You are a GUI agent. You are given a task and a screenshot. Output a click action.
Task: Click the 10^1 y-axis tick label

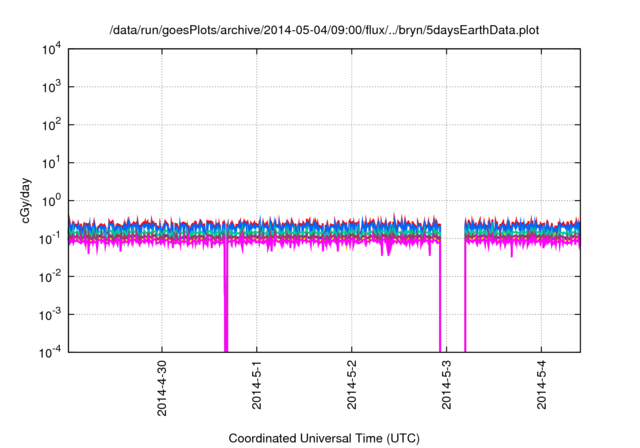tap(52, 163)
